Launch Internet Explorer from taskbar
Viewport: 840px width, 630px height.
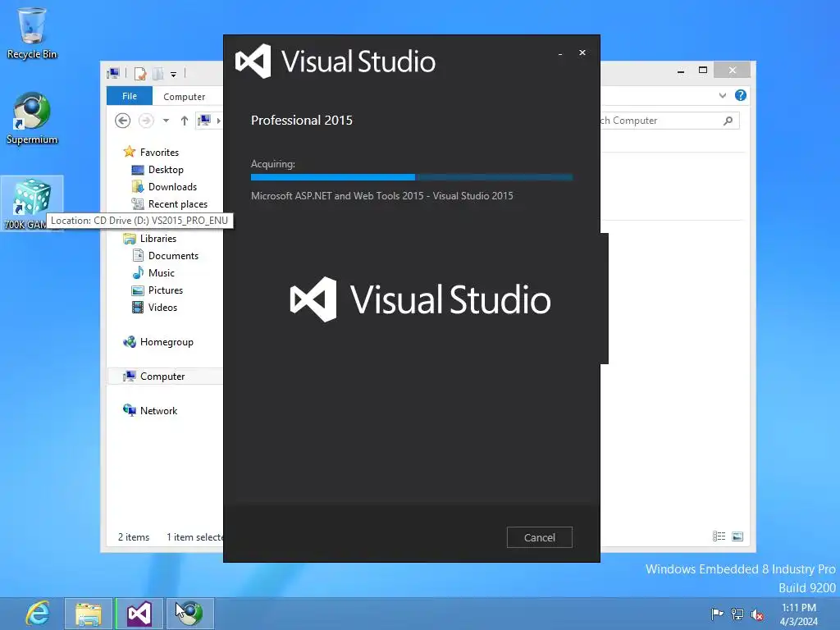(37, 614)
